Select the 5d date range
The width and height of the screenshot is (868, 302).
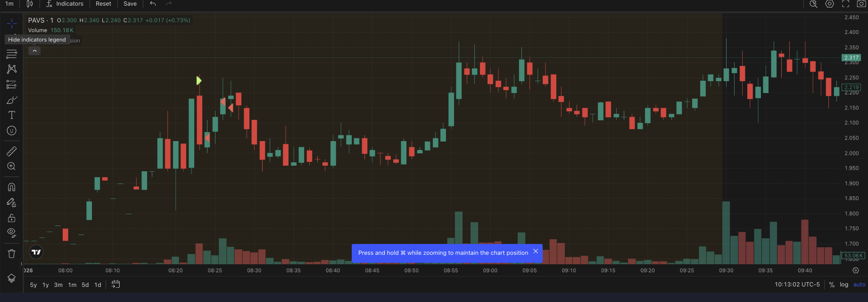point(85,285)
